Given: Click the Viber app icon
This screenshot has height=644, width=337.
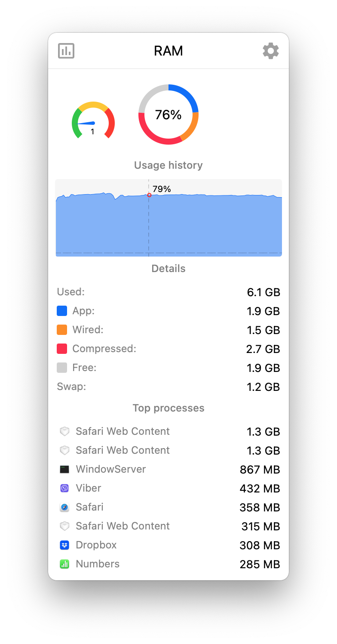Looking at the screenshot, I should (x=64, y=488).
